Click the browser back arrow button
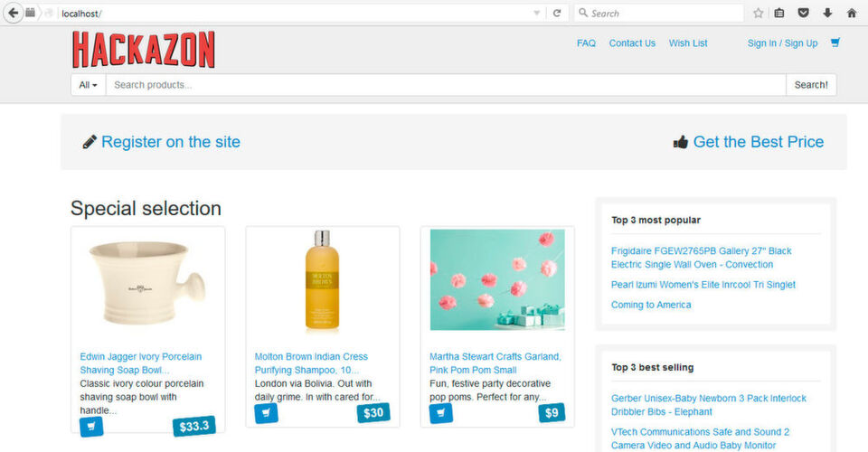This screenshot has height=452, width=868. click(x=13, y=13)
